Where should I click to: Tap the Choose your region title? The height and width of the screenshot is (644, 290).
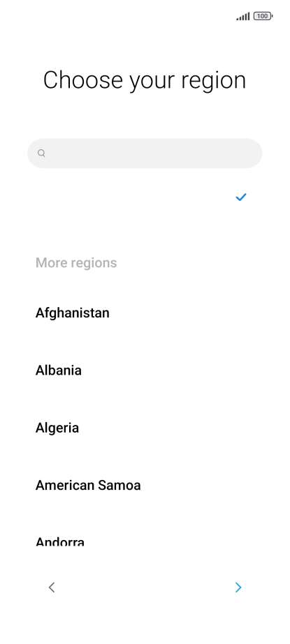[x=145, y=80]
